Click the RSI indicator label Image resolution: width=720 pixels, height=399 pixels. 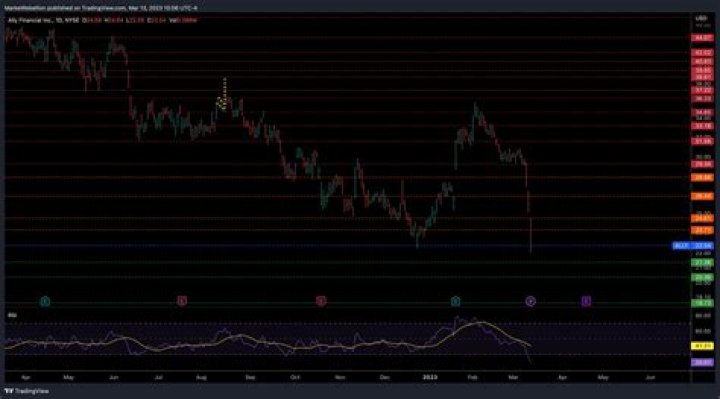[12, 315]
